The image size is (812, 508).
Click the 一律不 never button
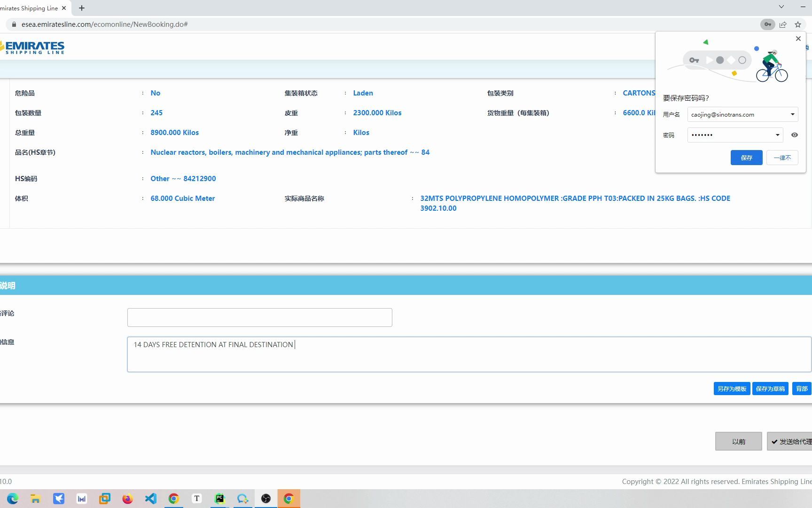[782, 158]
